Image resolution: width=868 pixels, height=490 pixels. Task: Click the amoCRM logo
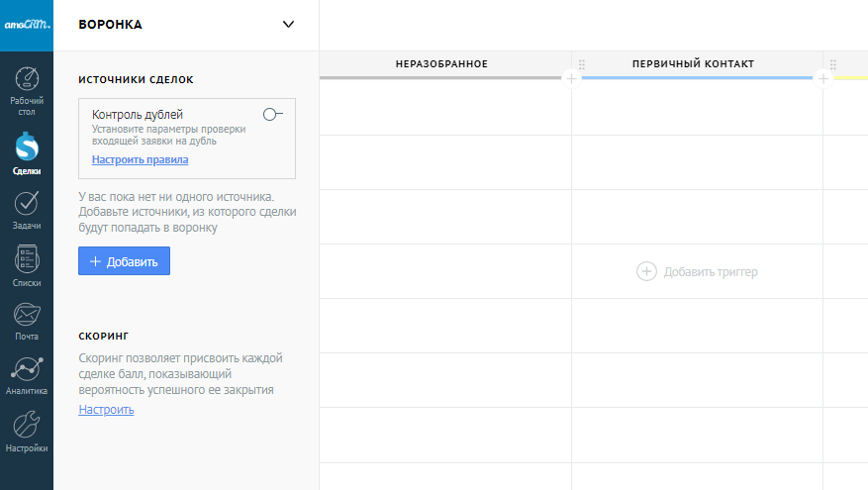(27, 25)
